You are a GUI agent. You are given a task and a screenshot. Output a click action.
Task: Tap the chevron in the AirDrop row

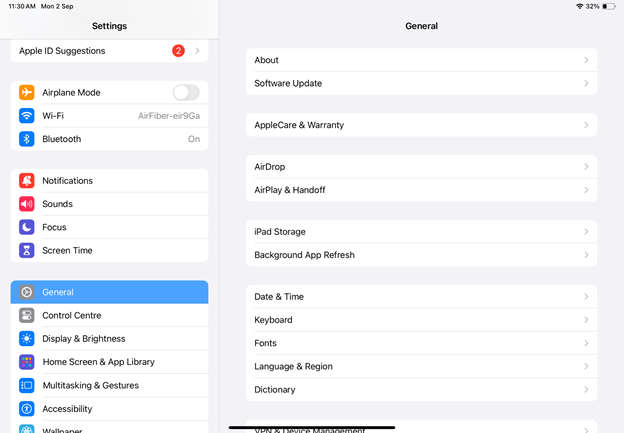[586, 167]
